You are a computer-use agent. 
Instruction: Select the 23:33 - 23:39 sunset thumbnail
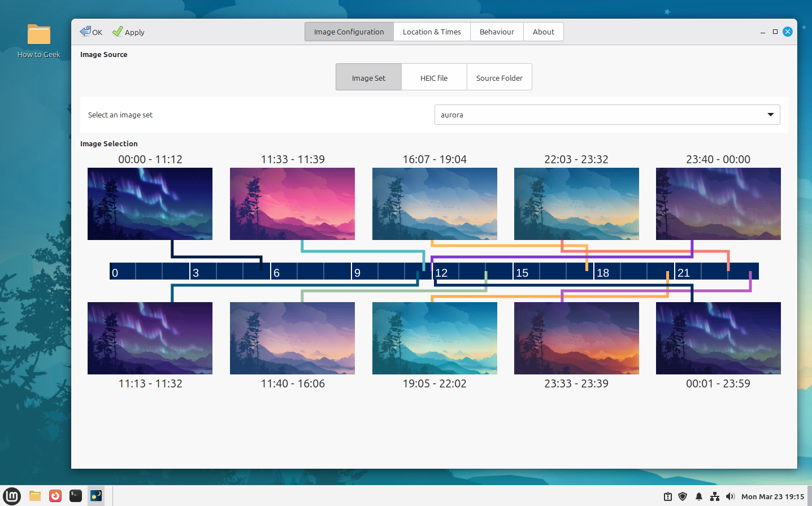(576, 338)
